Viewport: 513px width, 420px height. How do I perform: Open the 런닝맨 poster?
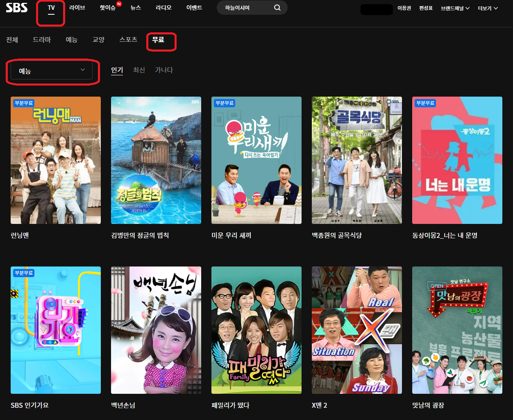[56, 160]
